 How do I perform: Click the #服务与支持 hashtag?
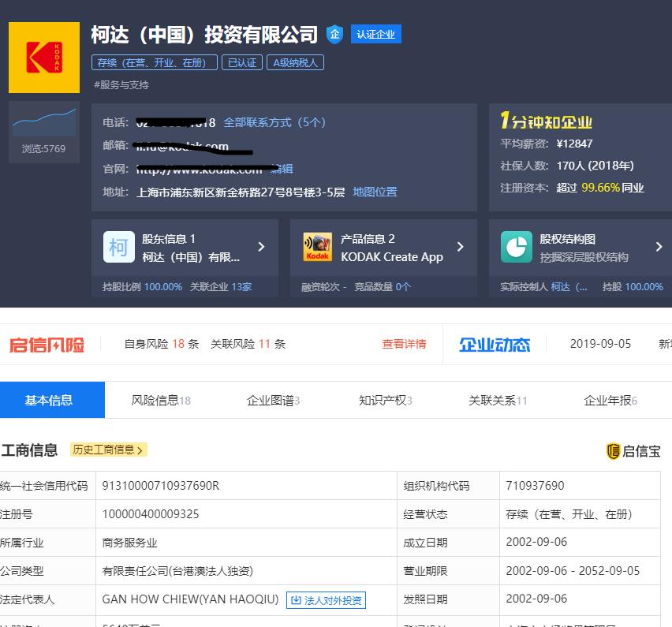click(x=121, y=85)
